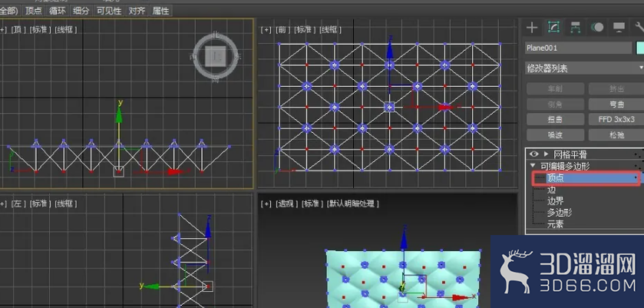Open the 属性 ribbon tab
The width and height of the screenshot is (644, 308).
[x=160, y=11]
